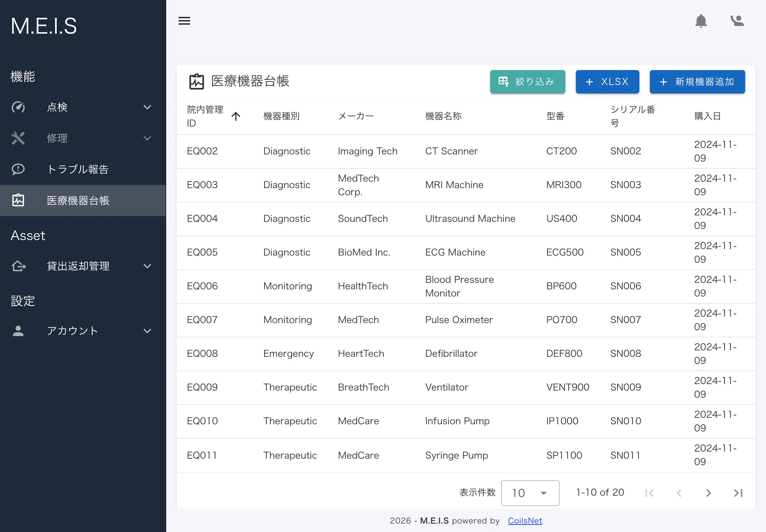Click the 点検 gauge icon in sidebar
This screenshot has width=766, height=532.
18,107
